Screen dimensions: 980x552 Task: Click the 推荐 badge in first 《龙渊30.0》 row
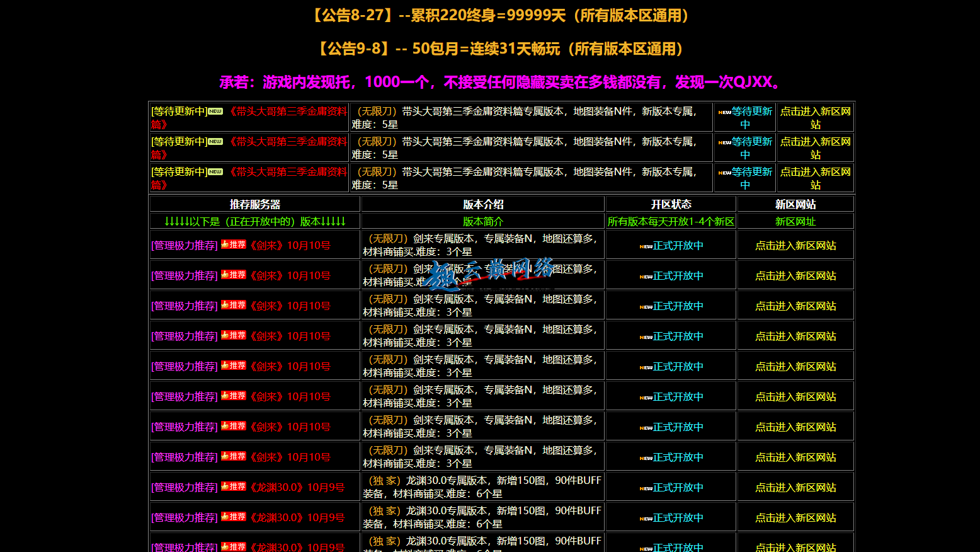[x=233, y=486]
